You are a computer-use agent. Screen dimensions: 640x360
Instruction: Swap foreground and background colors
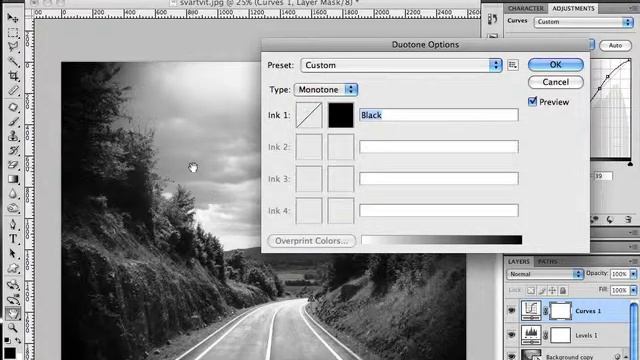(18, 340)
